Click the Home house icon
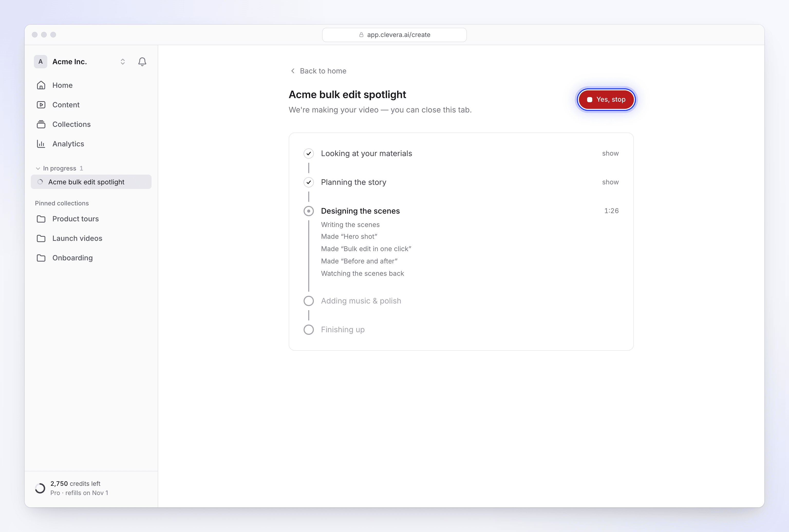 click(41, 85)
